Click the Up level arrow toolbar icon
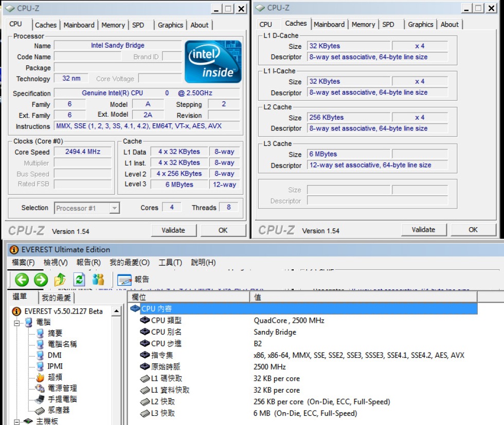504x425 pixels. point(60,280)
